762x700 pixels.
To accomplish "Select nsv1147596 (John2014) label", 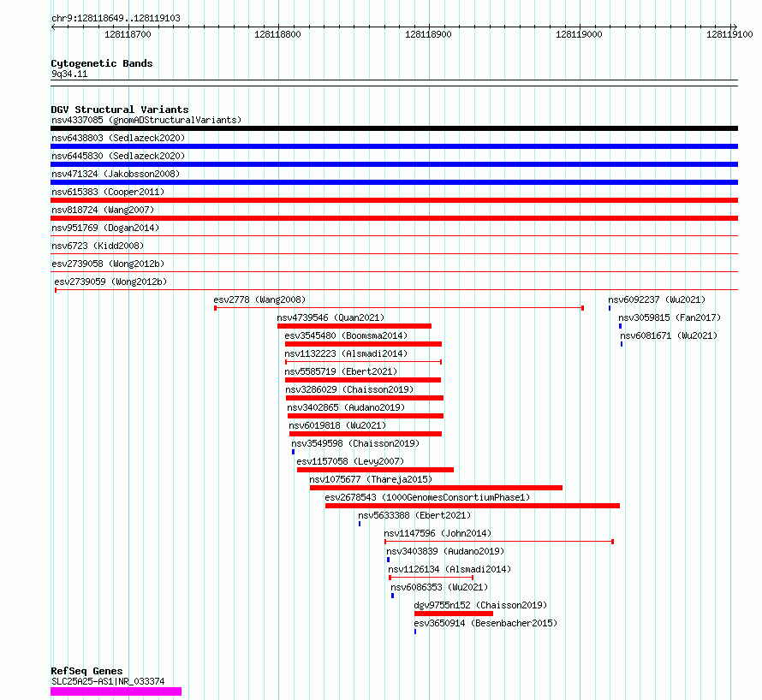I will tap(438, 533).
